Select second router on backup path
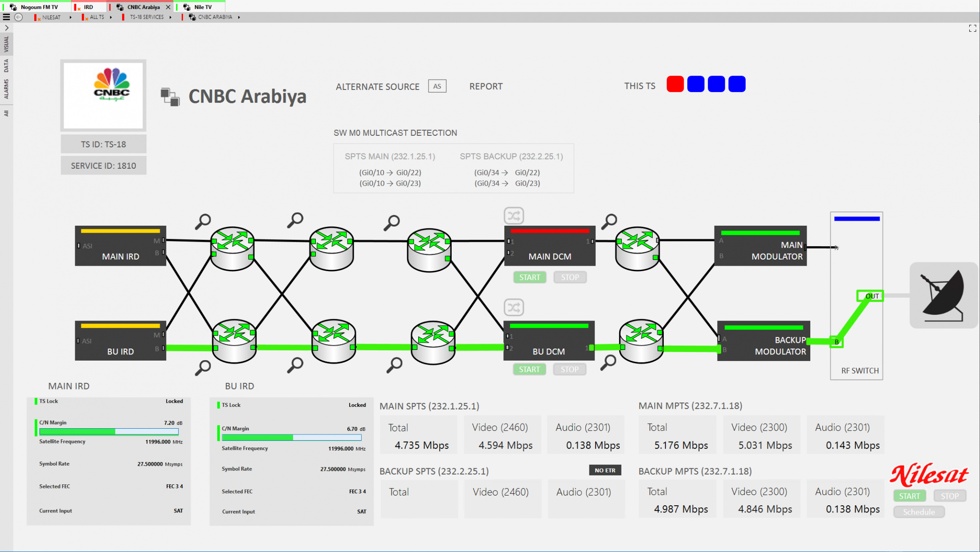 tap(334, 341)
